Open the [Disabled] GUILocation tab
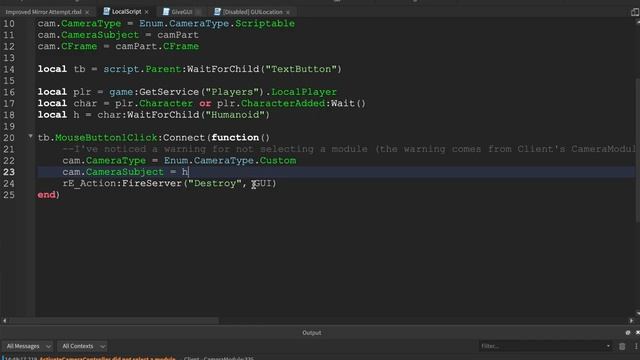The height and width of the screenshot is (360, 640). [253, 12]
